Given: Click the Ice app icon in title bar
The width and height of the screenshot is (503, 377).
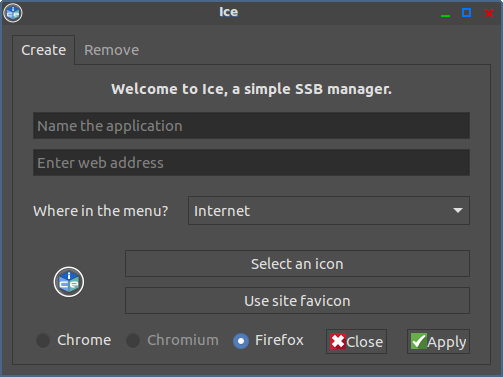Looking at the screenshot, I should tap(13, 13).
